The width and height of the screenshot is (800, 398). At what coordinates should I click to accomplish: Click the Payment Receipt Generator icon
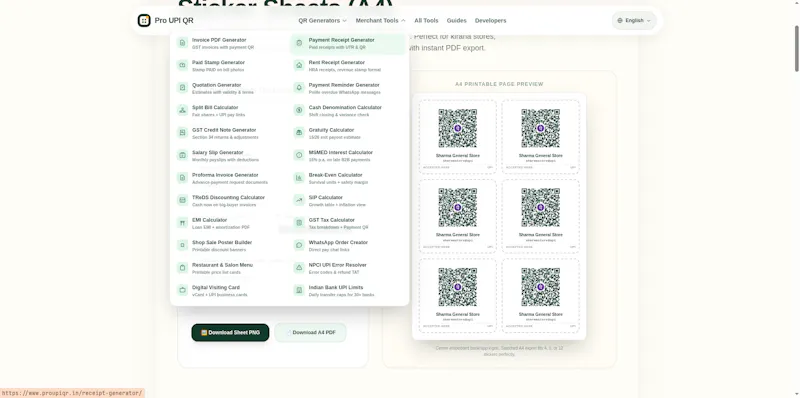(x=299, y=43)
